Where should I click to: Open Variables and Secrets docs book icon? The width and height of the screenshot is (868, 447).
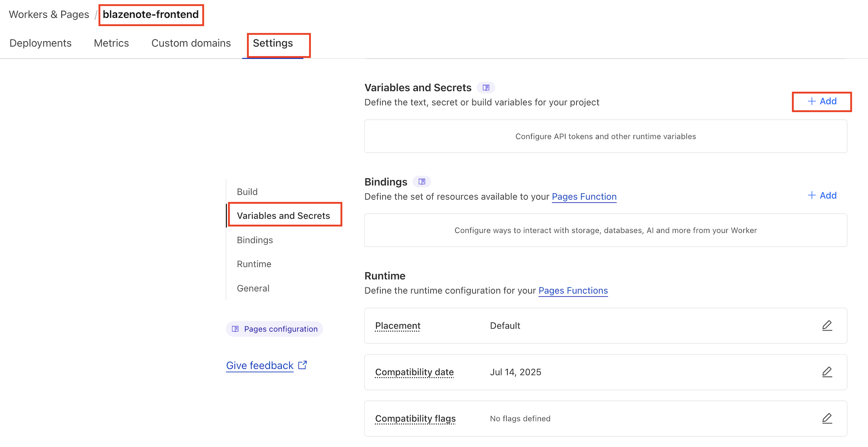click(x=486, y=88)
